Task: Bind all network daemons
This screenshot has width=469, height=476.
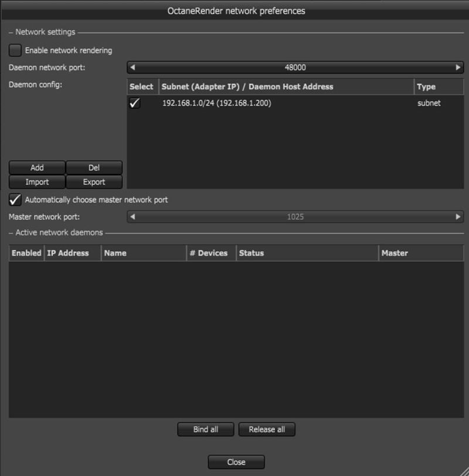Action: [x=206, y=429]
